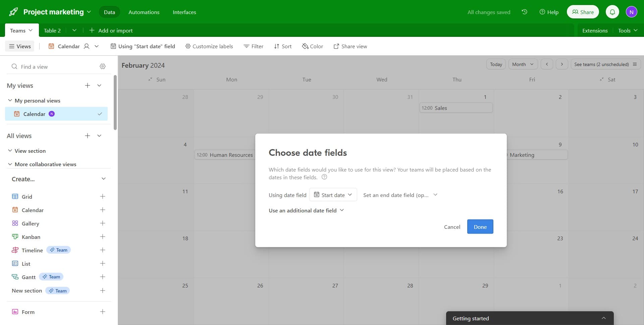Expand the Table 2 dropdown
The image size is (644, 325).
74,30
